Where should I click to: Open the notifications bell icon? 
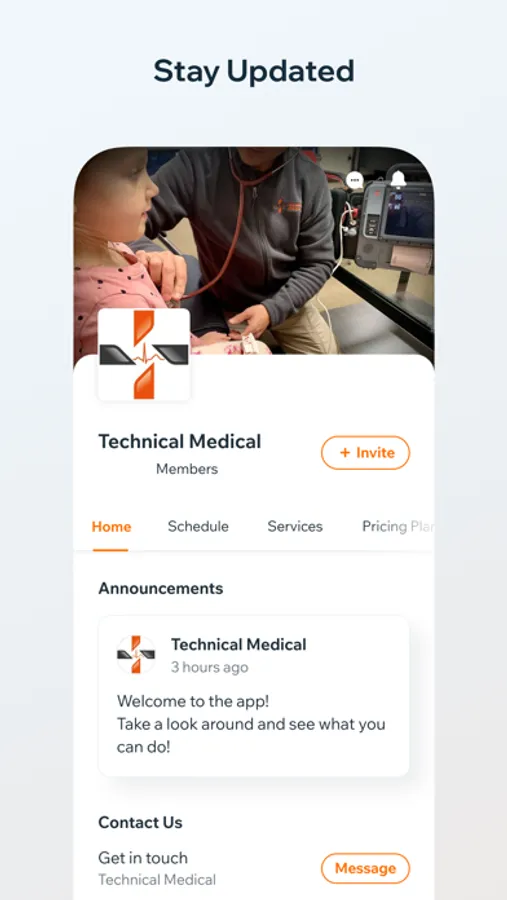398,180
